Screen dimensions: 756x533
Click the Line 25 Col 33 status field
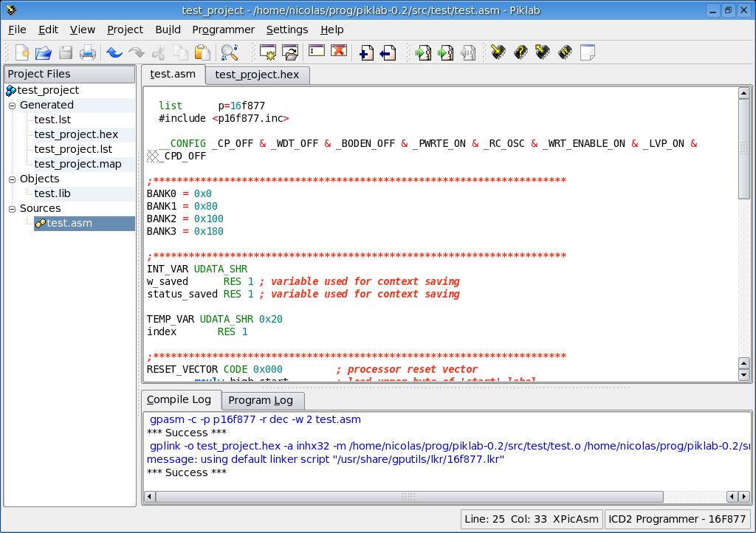pyautogui.click(x=532, y=520)
